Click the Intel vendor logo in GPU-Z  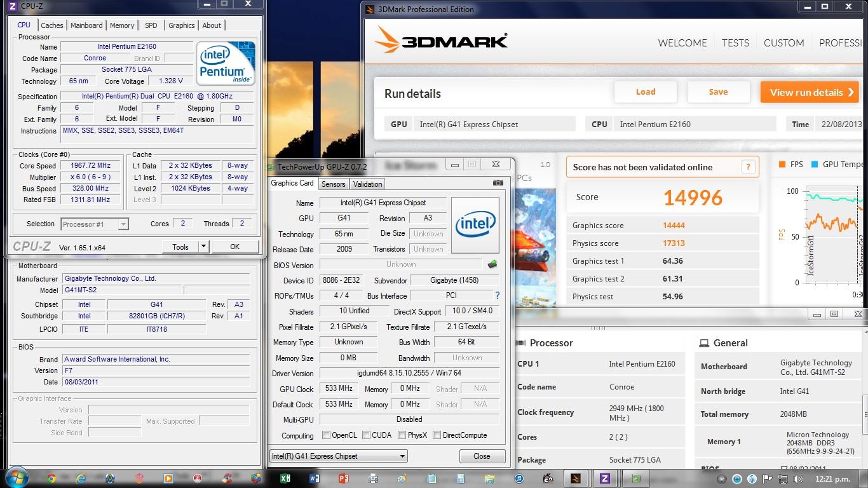tap(475, 225)
